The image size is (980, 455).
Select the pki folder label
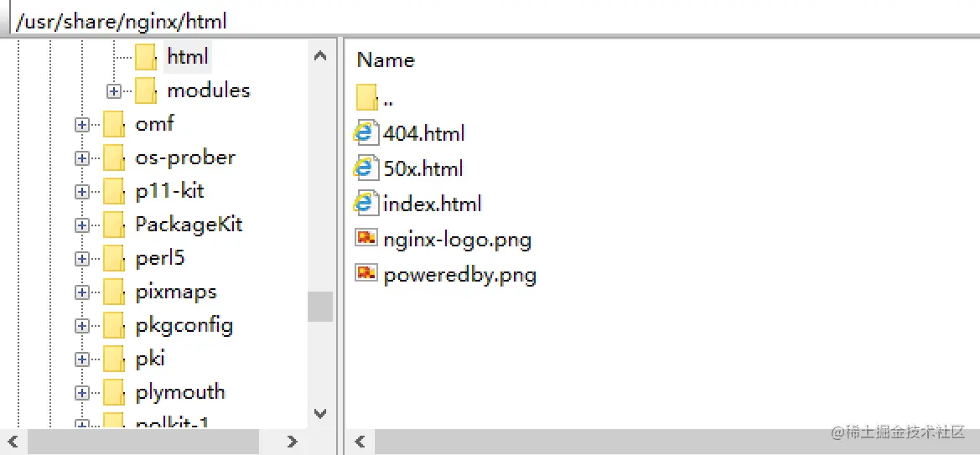[150, 359]
